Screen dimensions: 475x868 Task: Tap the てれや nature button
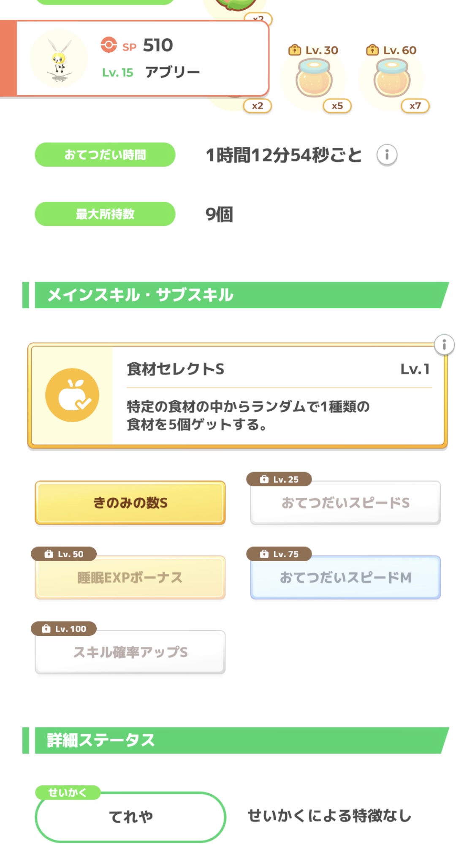click(130, 817)
